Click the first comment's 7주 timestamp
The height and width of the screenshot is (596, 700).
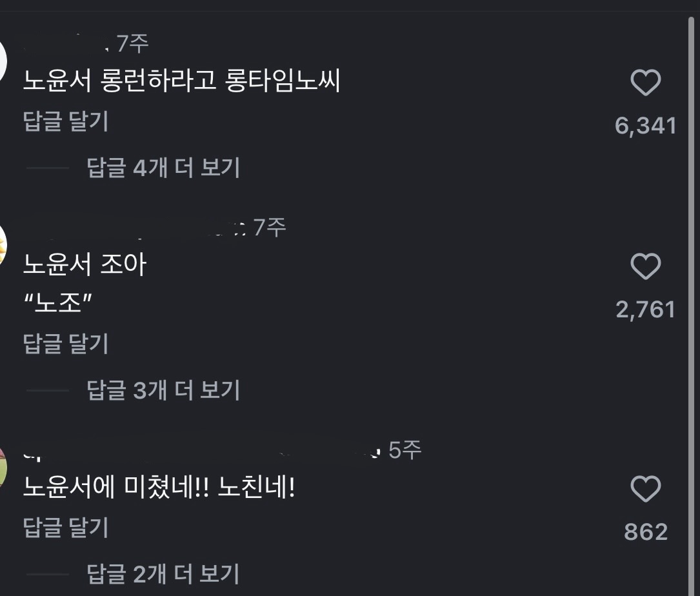(133, 44)
